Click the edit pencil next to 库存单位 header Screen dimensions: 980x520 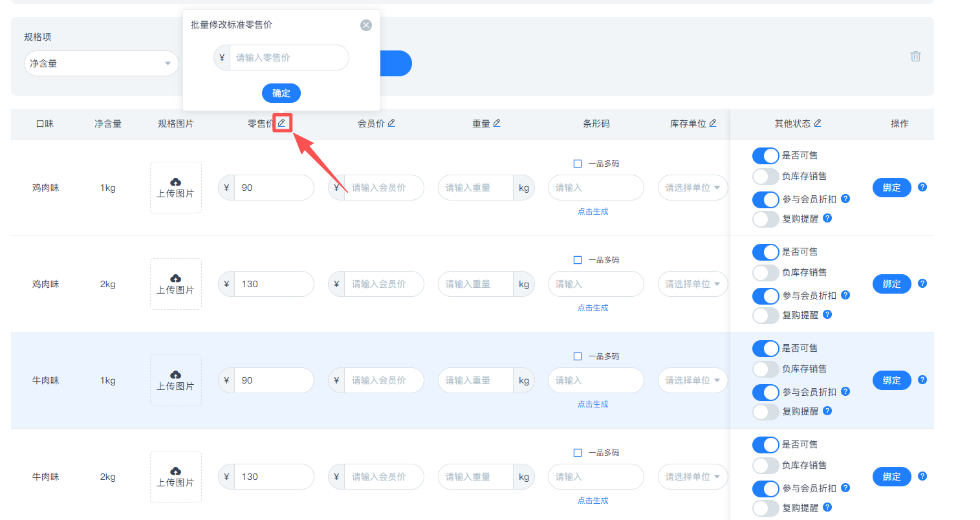click(x=713, y=123)
